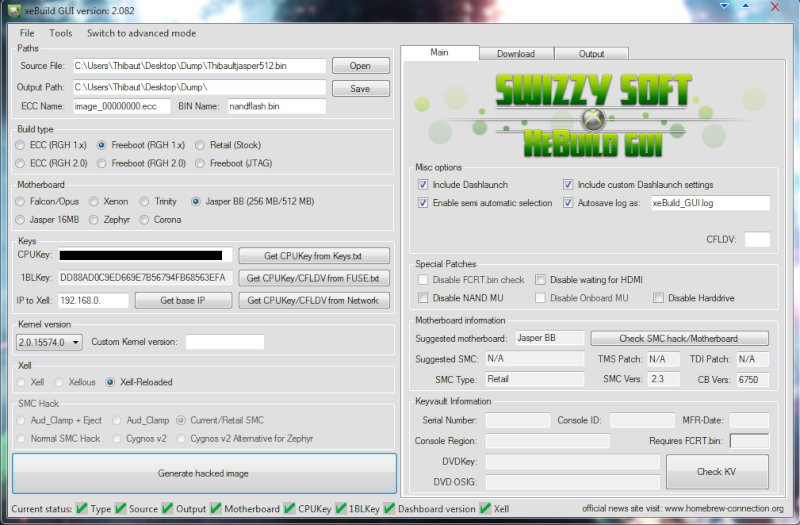Click the xeBuild GUI title bar icon
800x525 pixels.
(14, 11)
